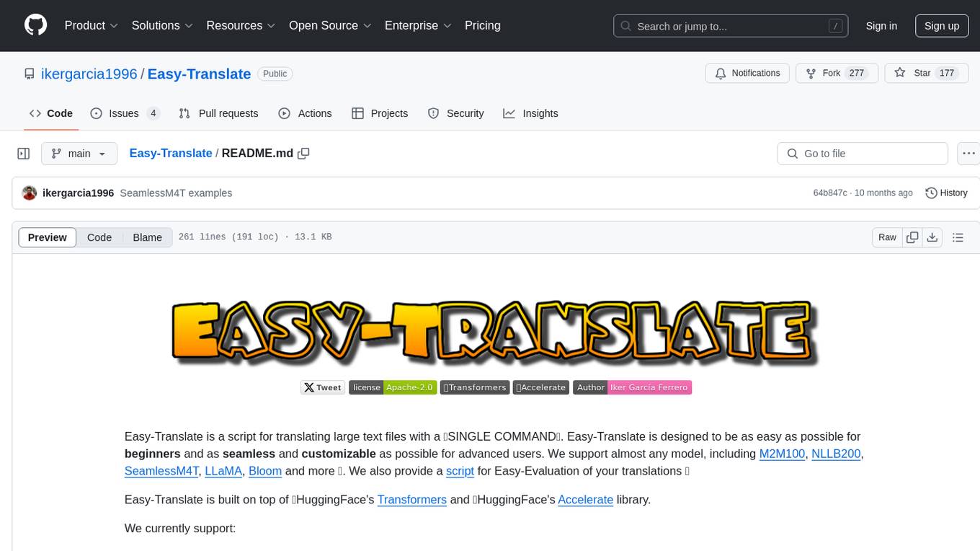Open the main branch dropdown

[x=79, y=154]
